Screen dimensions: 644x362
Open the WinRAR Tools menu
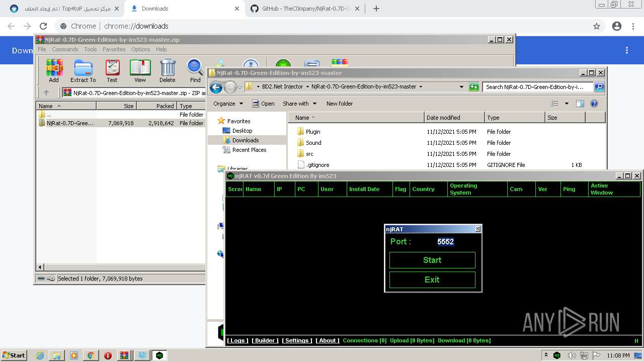coord(91,49)
